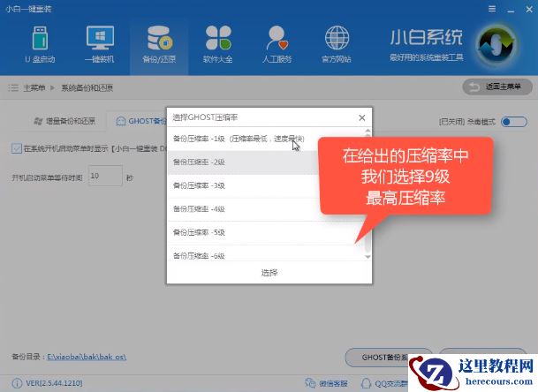Toggle the 杀毒模式 switch
The image size is (538, 392).
513,122
